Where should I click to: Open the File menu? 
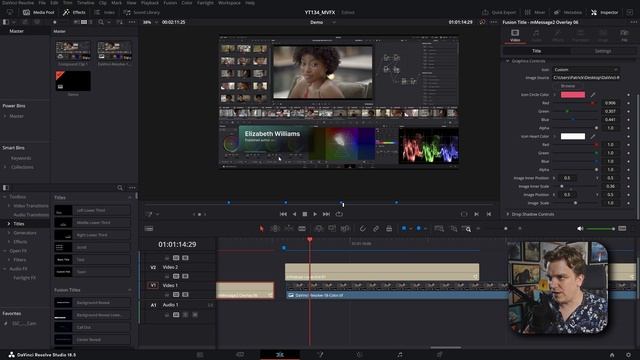(x=42, y=2)
